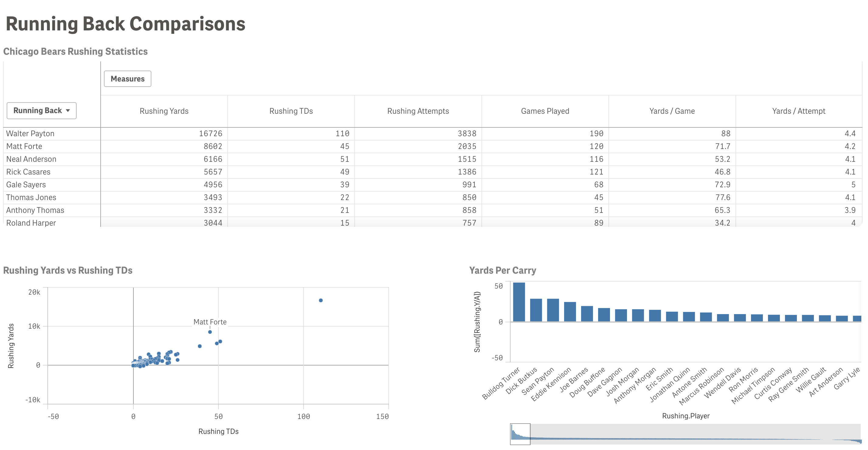The image size is (868, 450).
Task: Select the Yards / Attempt column header
Action: pyautogui.click(x=799, y=111)
